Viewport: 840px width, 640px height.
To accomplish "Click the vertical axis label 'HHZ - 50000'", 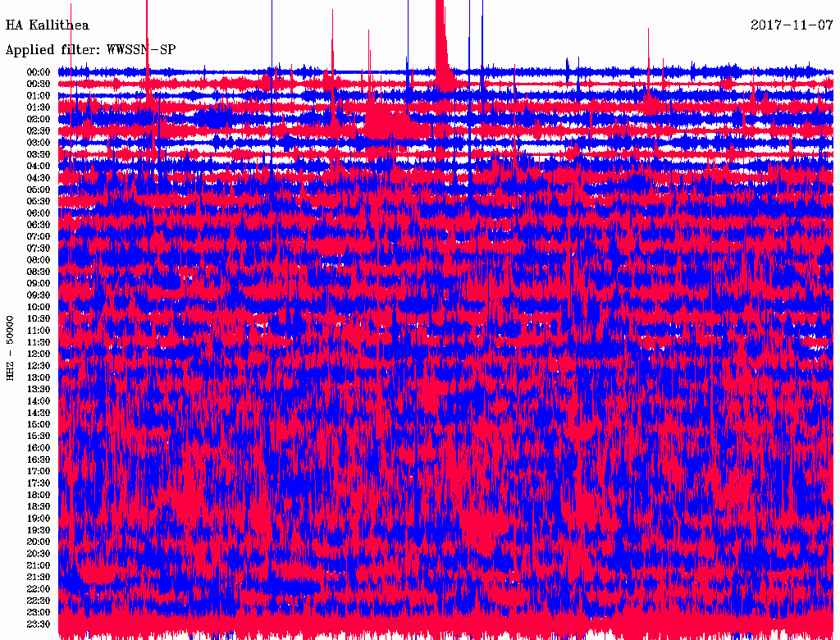I will (x=10, y=349).
